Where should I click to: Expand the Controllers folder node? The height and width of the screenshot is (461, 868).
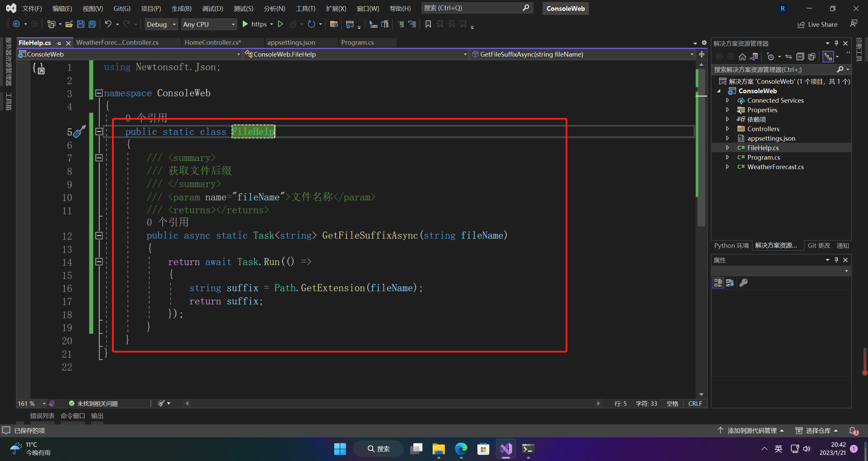coord(728,129)
